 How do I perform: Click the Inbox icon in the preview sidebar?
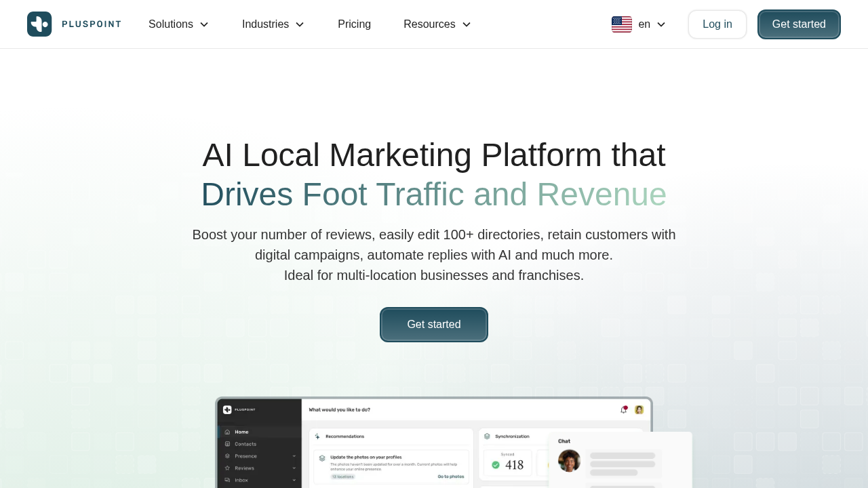point(227,480)
